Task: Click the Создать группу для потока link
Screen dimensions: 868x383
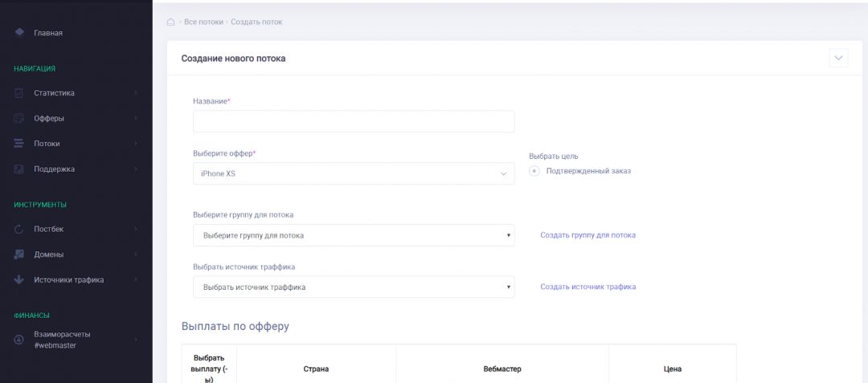Action: [x=588, y=235]
